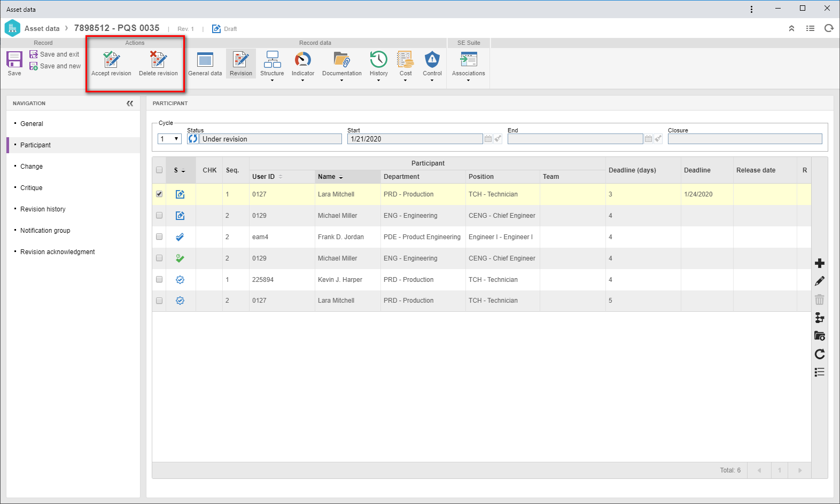Click the folder-with-plus icon in the participant side toolbar
Viewport: 840px width, 504px height.
(x=820, y=336)
